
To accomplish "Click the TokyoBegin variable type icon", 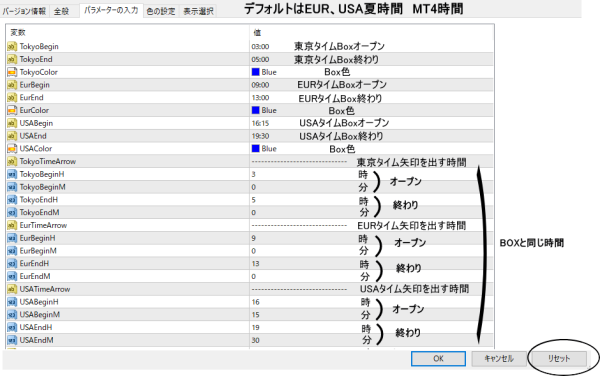I will pyautogui.click(x=12, y=47).
